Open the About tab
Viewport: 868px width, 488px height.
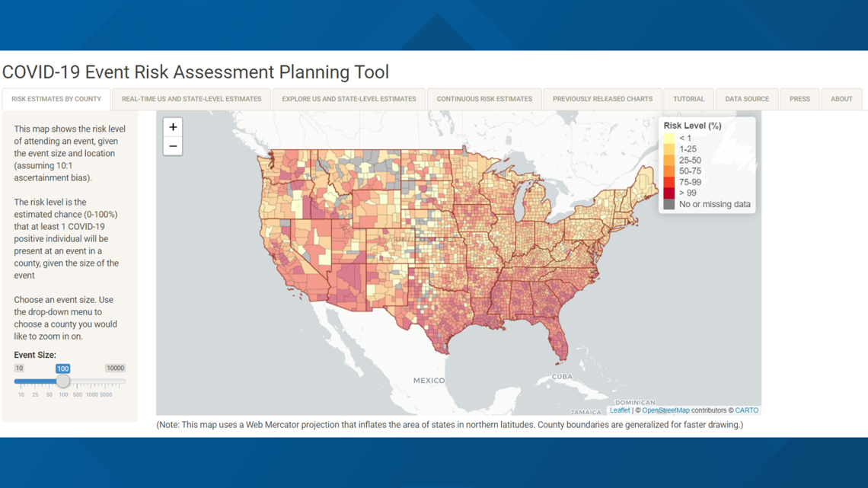pyautogui.click(x=841, y=99)
